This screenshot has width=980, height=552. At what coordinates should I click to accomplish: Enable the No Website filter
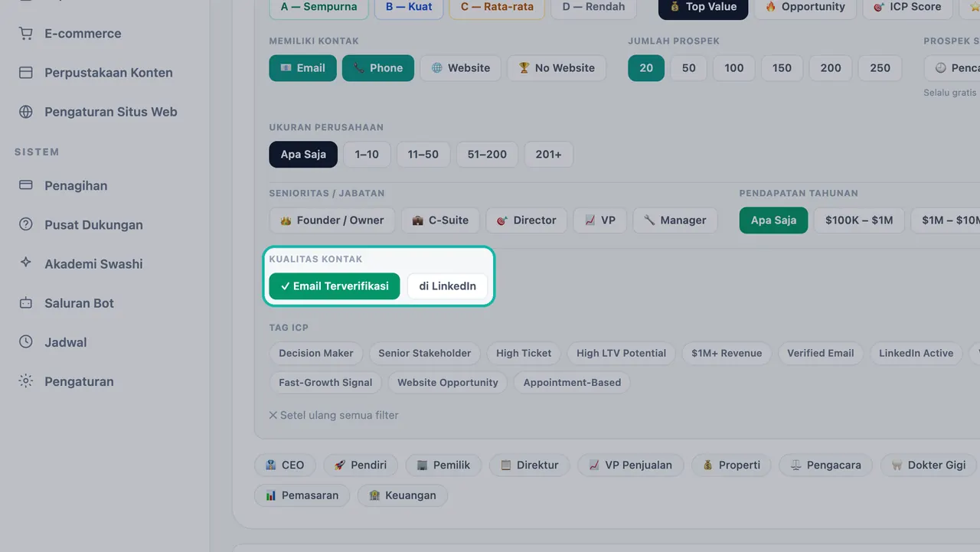coord(557,68)
